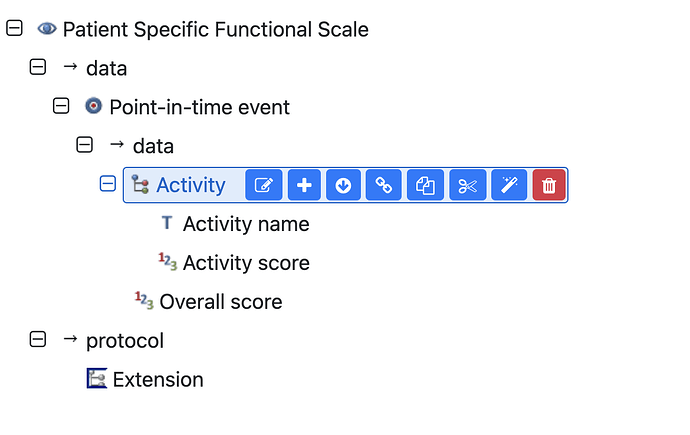Delete Activity using the red trash icon
This screenshot has height=435, width=690.
tap(548, 185)
